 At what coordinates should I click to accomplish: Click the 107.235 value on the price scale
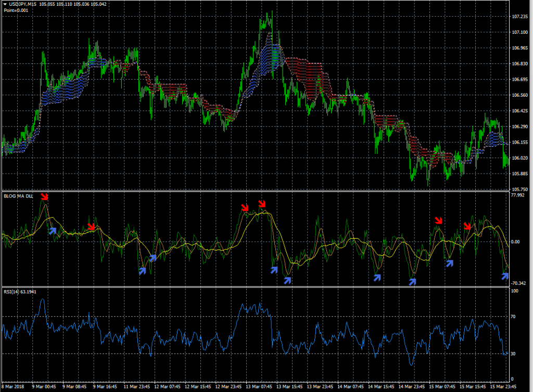click(x=519, y=17)
